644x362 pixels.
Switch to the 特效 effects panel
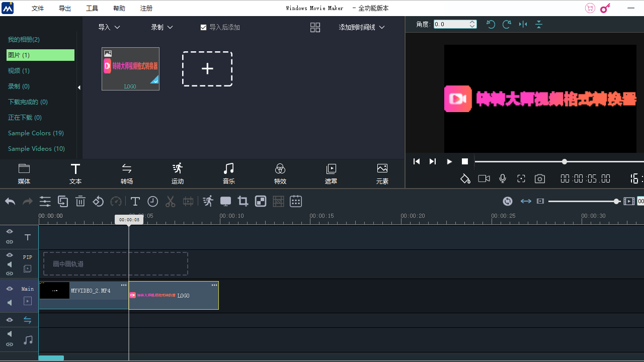tap(280, 173)
